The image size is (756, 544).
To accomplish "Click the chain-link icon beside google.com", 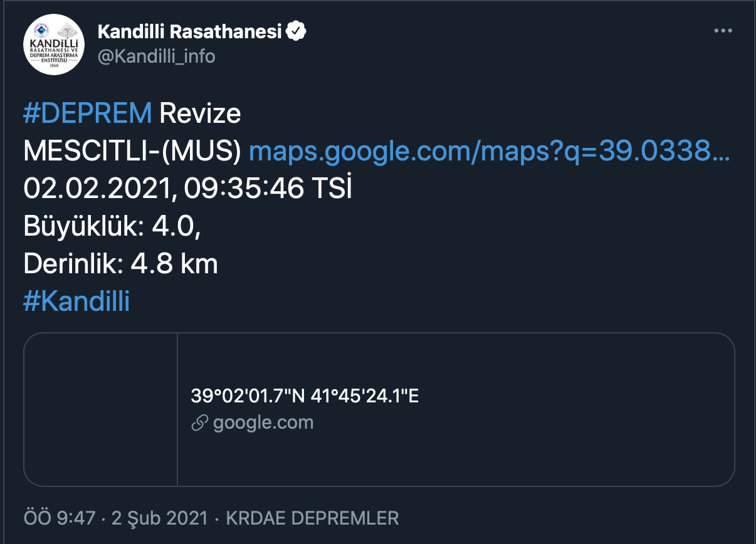I will pyautogui.click(x=199, y=422).
